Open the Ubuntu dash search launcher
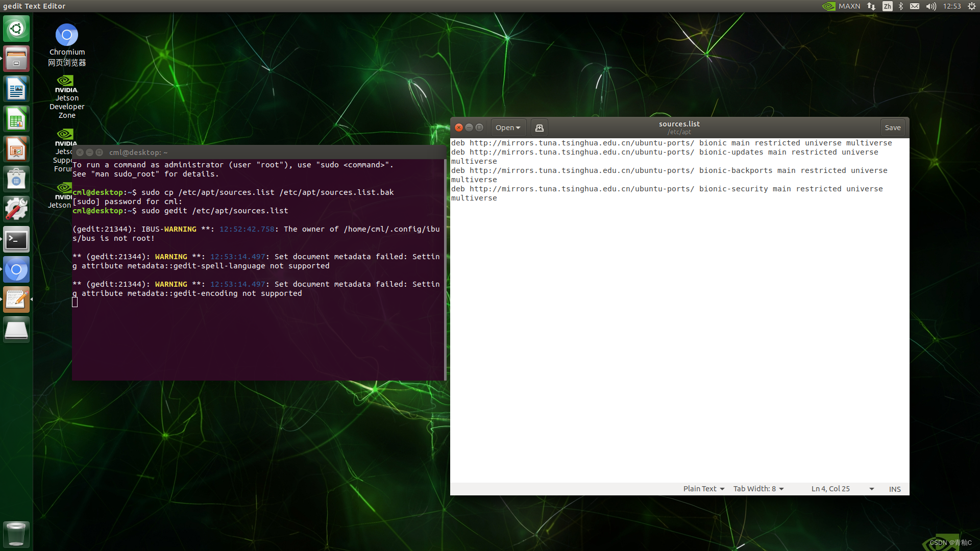 16,29
